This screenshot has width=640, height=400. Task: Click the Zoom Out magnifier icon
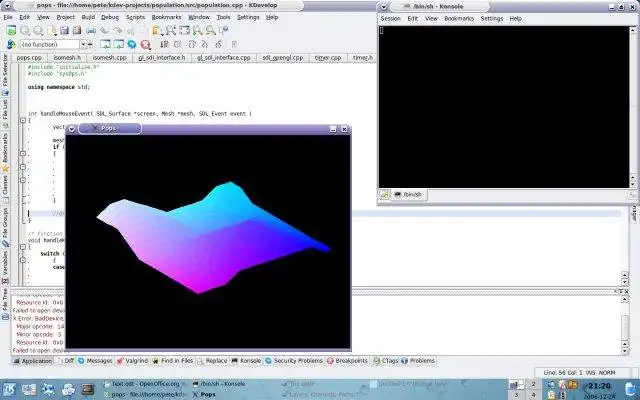[211, 30]
